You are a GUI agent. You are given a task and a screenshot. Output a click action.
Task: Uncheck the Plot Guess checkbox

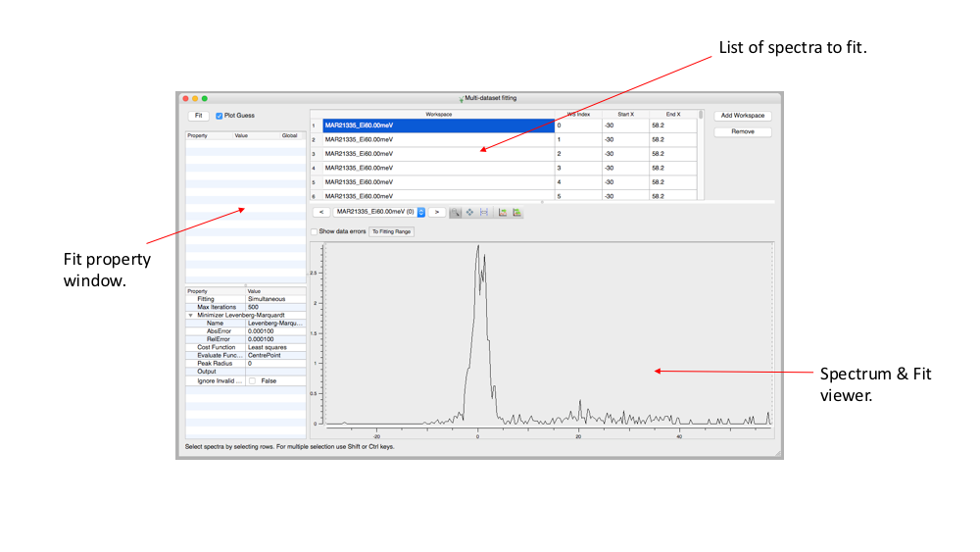pyautogui.click(x=220, y=116)
